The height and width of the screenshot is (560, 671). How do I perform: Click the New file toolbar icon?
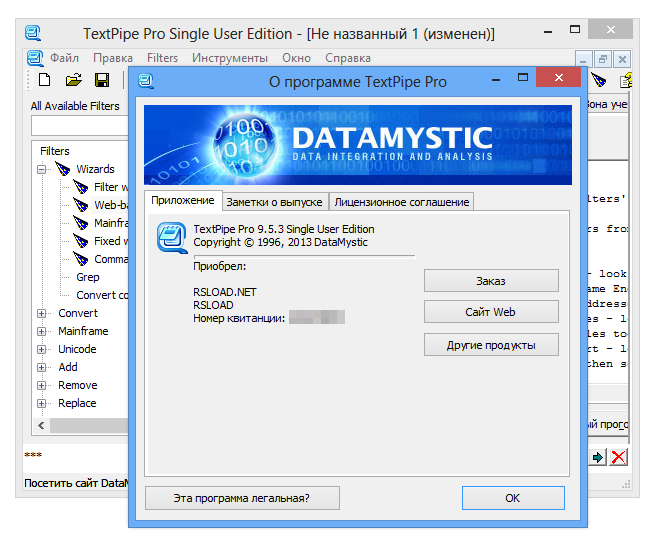(x=45, y=80)
